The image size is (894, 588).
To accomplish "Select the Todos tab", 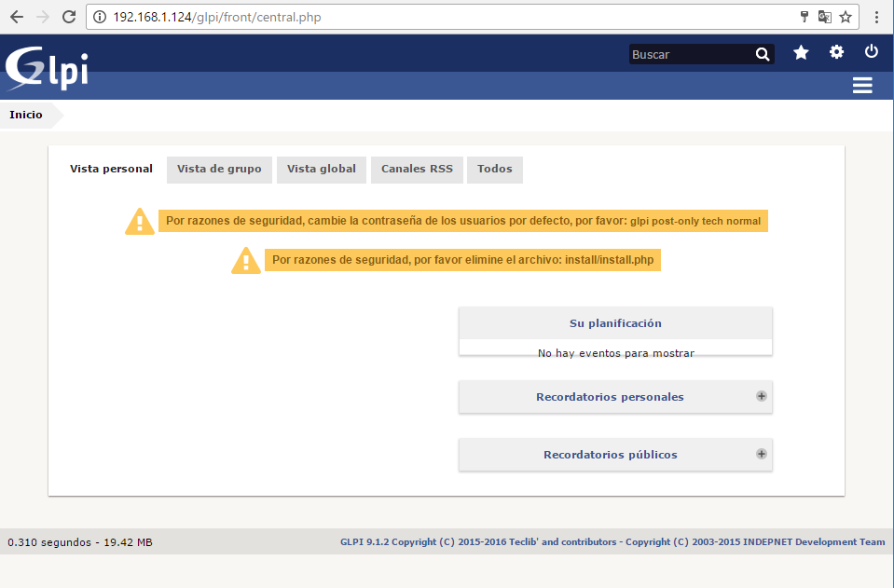I will [494, 169].
